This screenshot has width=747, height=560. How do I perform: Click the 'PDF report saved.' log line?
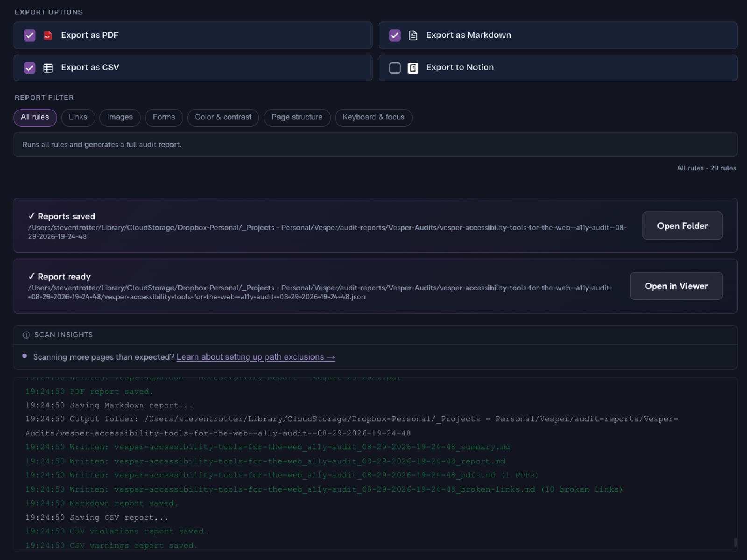click(x=89, y=392)
